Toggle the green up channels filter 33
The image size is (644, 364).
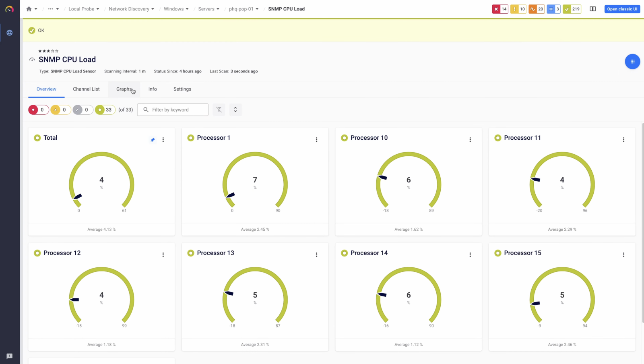[x=105, y=110]
